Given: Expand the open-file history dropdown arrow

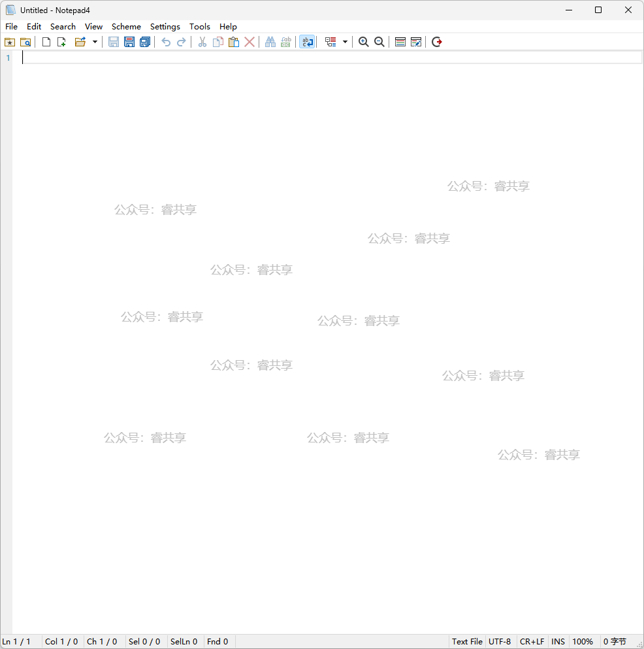Looking at the screenshot, I should pyautogui.click(x=95, y=42).
